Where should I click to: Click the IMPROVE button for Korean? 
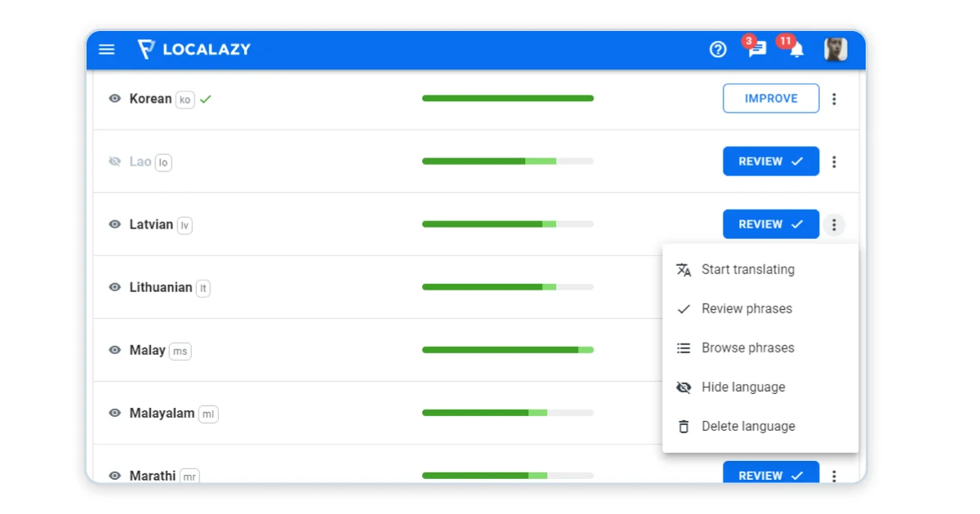pyautogui.click(x=770, y=98)
